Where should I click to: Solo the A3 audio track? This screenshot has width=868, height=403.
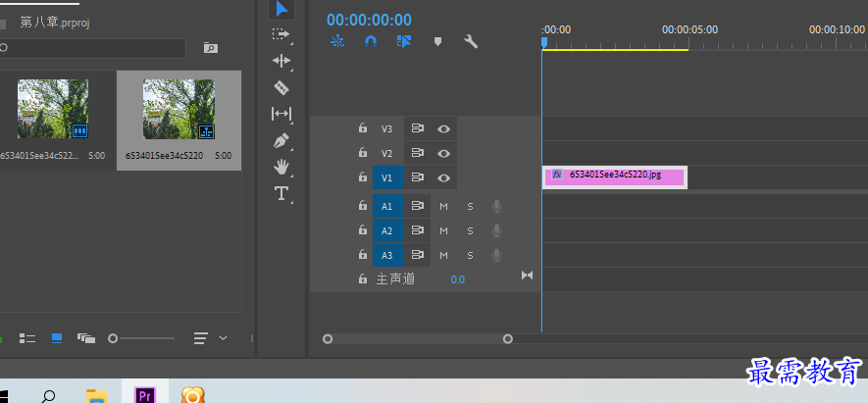coord(470,255)
